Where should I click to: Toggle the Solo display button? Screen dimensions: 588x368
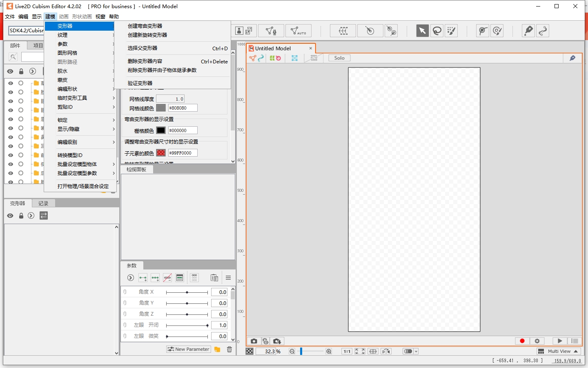tap(339, 58)
